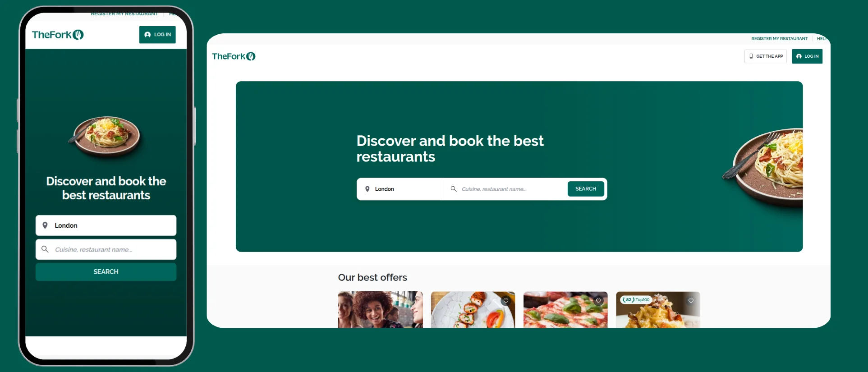The image size is (868, 372).
Task: Favorite the Top100 pasta offer heart
Action: pyautogui.click(x=691, y=301)
